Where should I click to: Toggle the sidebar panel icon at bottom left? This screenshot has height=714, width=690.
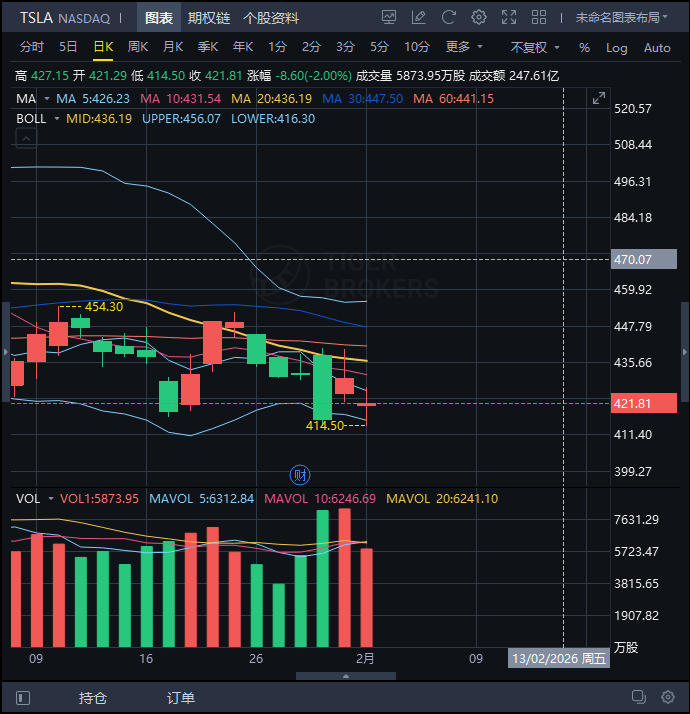(22, 698)
